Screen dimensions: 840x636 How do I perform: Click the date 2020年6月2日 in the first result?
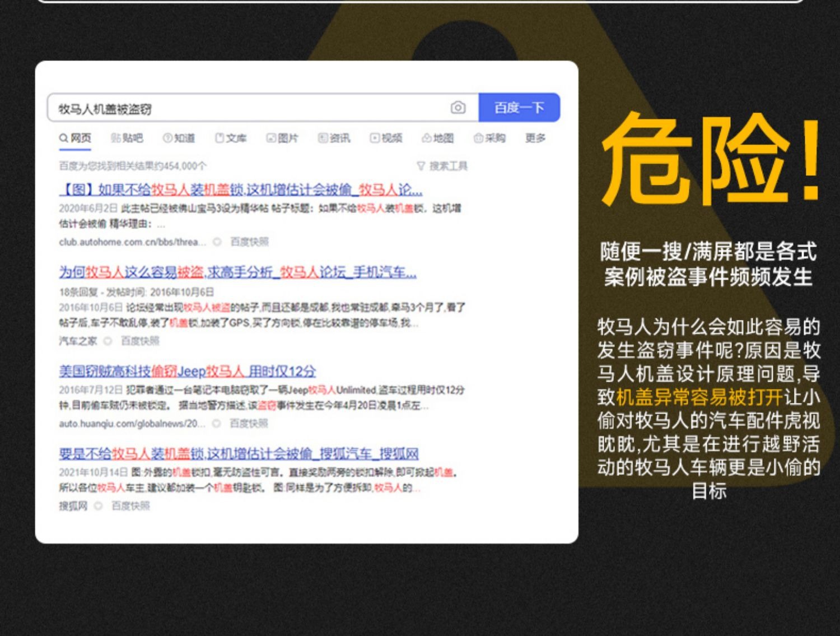(x=88, y=208)
